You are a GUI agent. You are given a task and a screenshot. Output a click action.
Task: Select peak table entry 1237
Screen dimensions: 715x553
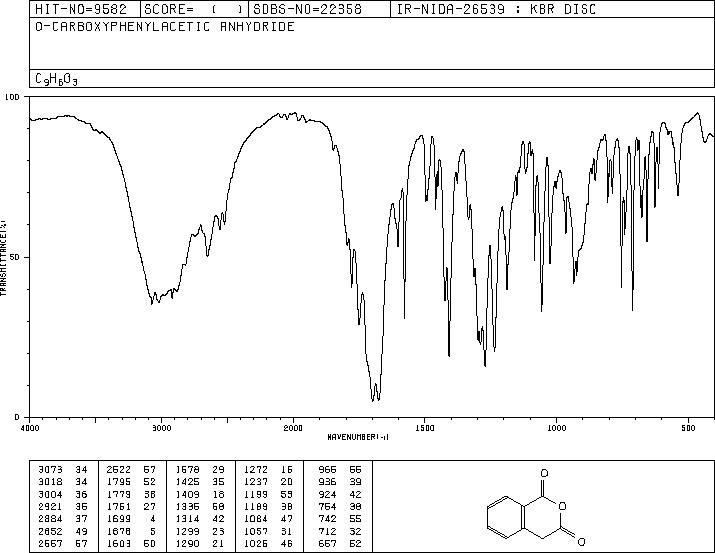pyautogui.click(x=256, y=482)
